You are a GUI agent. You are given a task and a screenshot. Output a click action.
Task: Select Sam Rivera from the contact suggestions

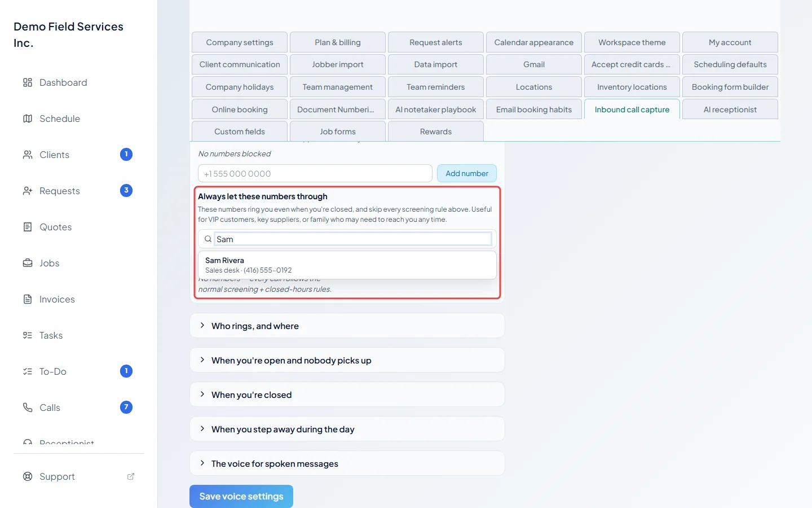347,265
